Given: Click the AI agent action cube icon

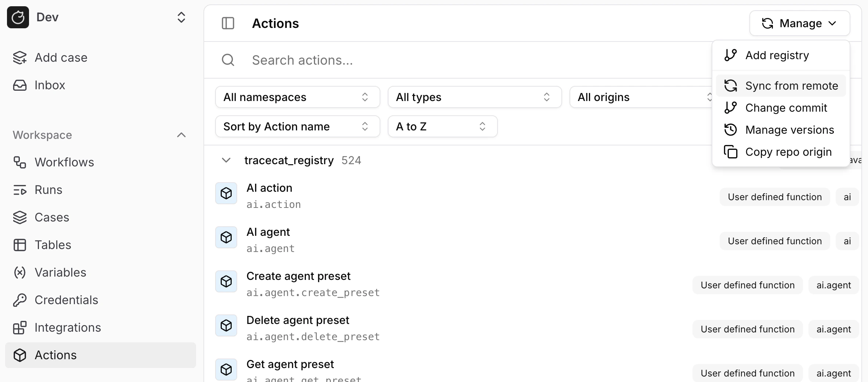Looking at the screenshot, I should (x=226, y=237).
